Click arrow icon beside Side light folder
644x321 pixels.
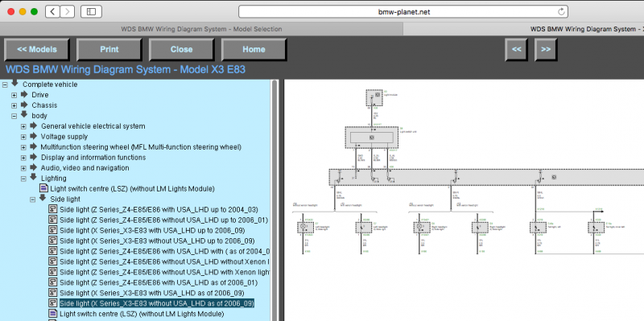pos(43,198)
